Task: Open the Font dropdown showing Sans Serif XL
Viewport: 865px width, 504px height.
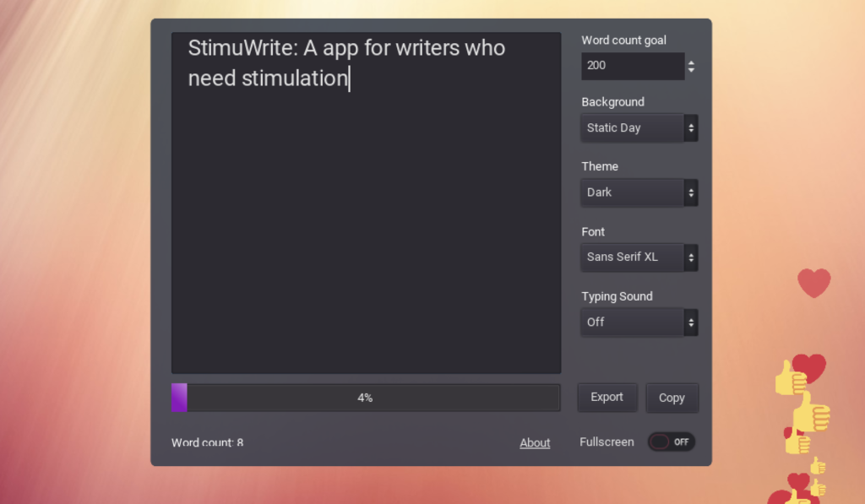Action: pyautogui.click(x=639, y=257)
